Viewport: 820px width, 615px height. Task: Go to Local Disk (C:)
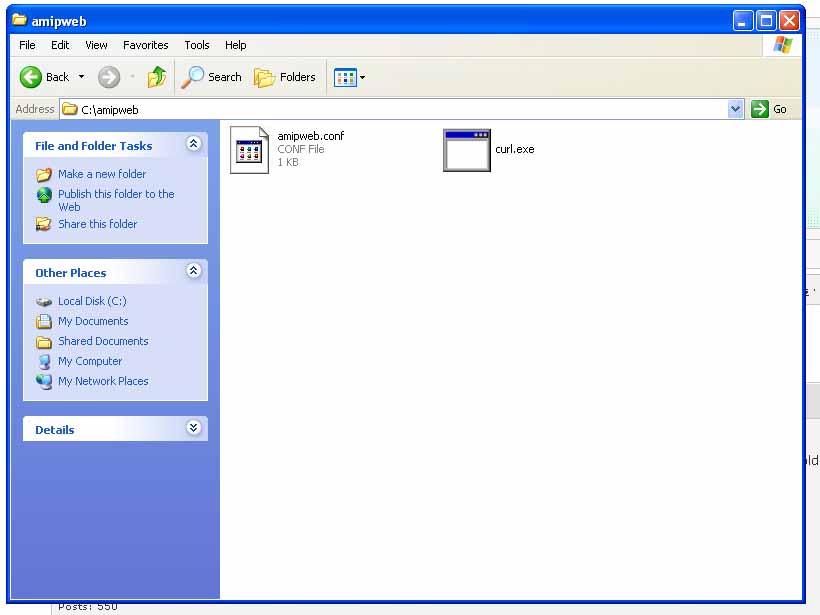(x=91, y=301)
